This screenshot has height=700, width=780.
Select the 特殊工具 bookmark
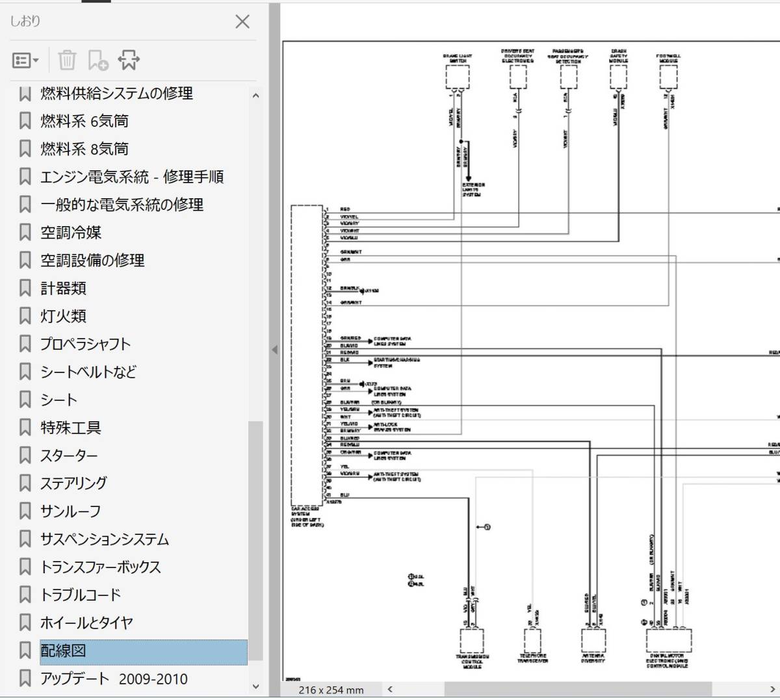click(x=71, y=428)
